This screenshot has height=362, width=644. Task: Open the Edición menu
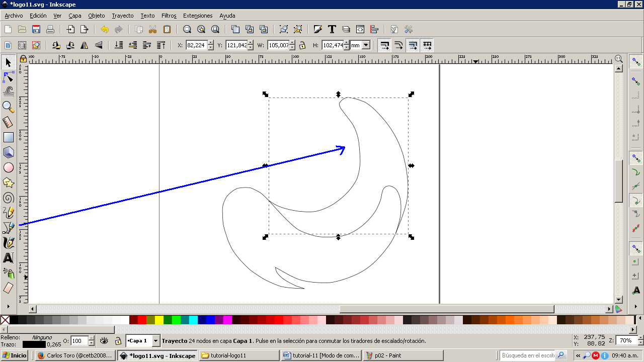pos(38,16)
